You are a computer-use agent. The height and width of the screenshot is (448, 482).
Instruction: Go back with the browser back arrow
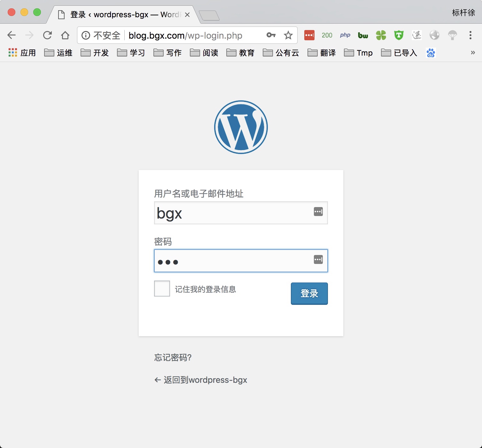[12, 35]
